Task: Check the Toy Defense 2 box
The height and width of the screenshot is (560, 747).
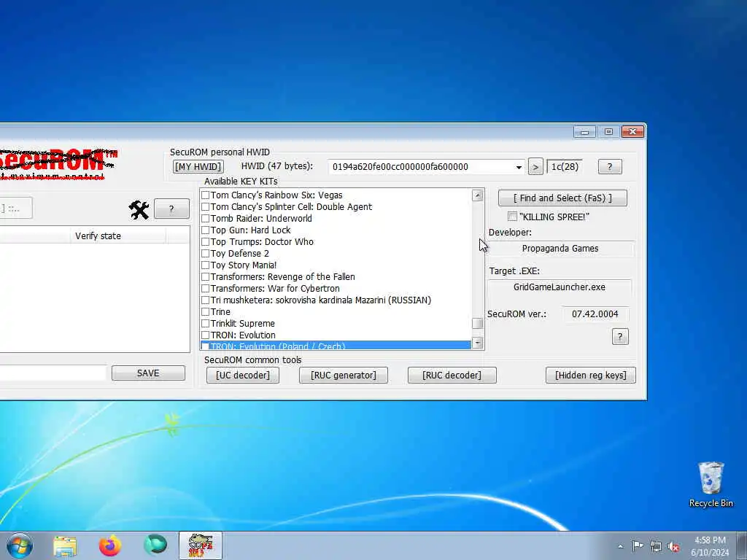Action: click(x=205, y=253)
